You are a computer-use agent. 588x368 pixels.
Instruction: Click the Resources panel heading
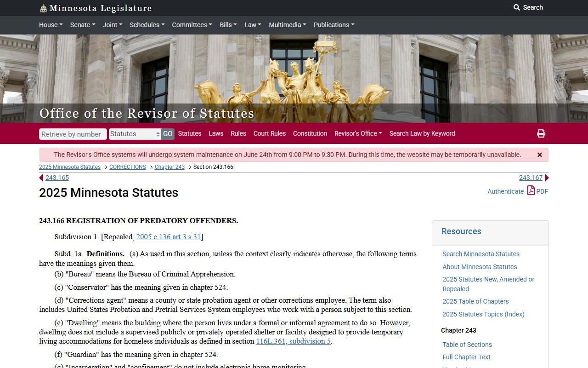[461, 231]
